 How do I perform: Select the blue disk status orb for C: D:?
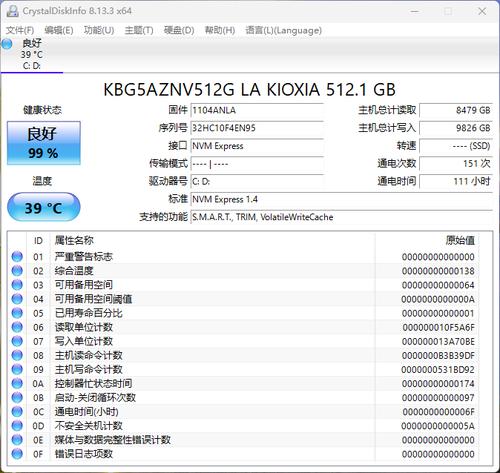point(7,44)
